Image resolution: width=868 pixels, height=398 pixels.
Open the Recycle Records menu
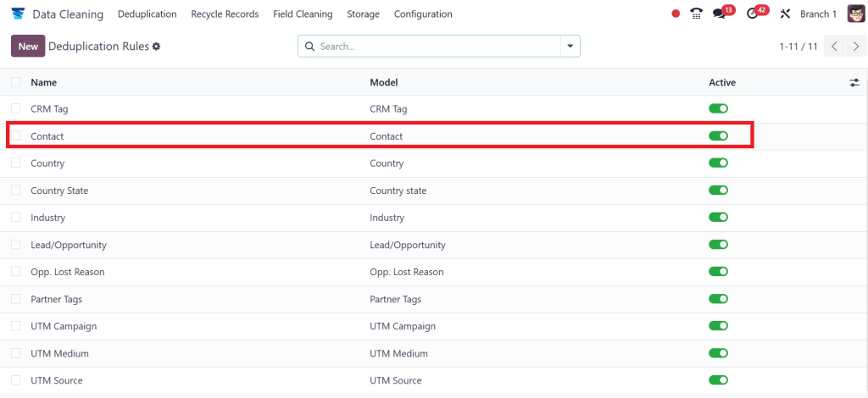tap(225, 14)
